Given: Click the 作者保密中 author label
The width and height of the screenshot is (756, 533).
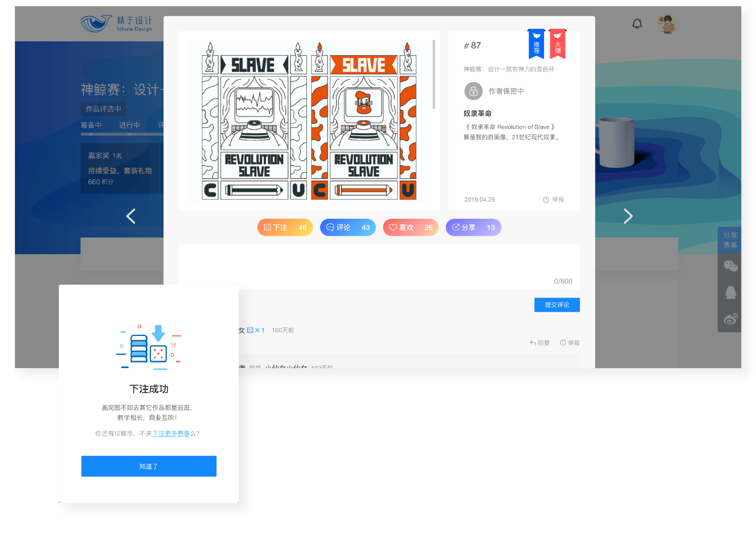Looking at the screenshot, I should [506, 91].
